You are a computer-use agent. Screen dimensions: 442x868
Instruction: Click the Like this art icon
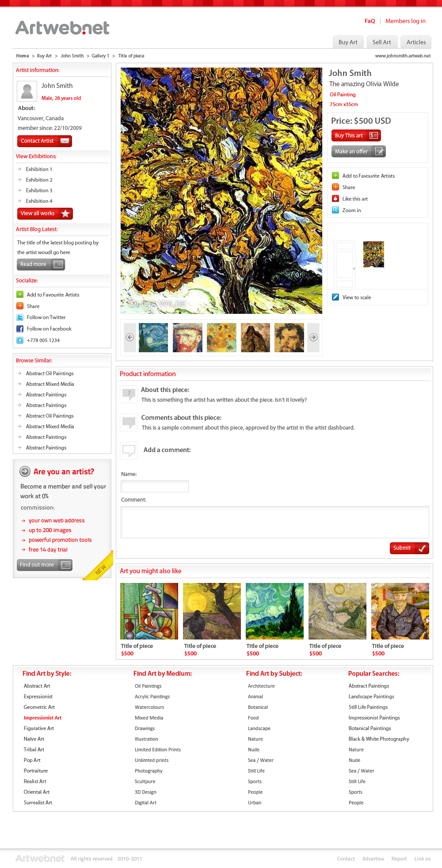(x=335, y=198)
